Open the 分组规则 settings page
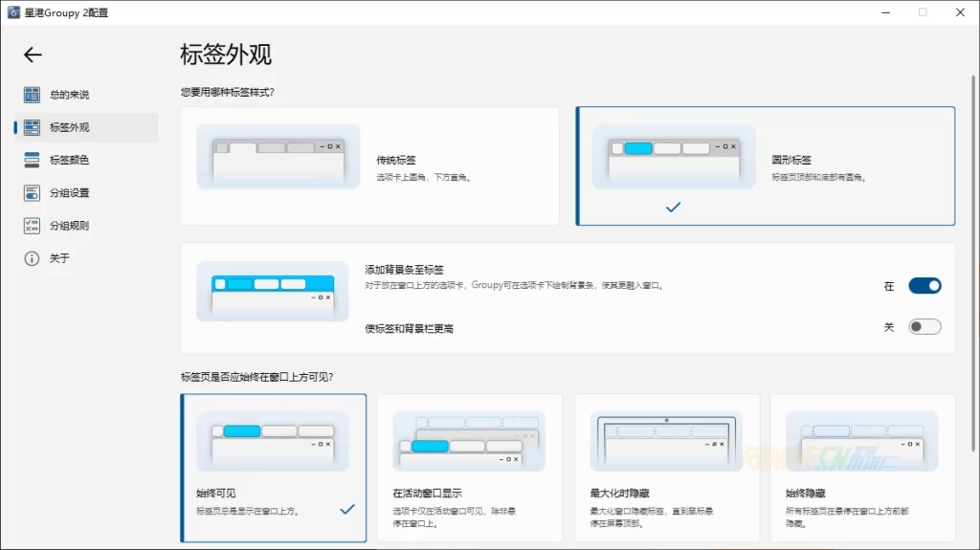Screen dimensions: 980x550 (x=69, y=226)
